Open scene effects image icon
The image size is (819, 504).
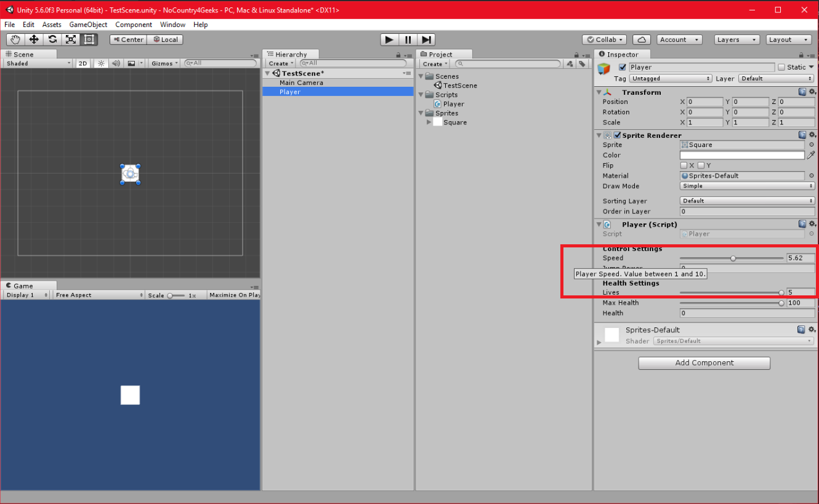pos(131,63)
